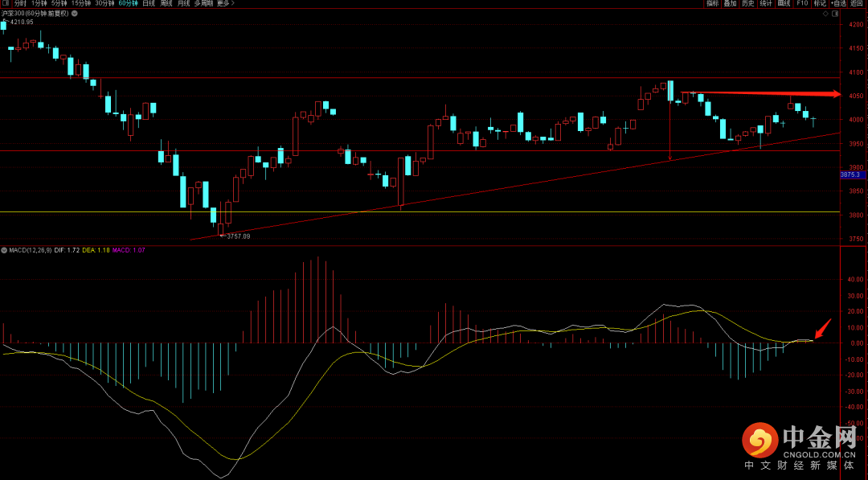Click the 指标 indicator button
Screen dimensions: 868x480
[x=712, y=3]
